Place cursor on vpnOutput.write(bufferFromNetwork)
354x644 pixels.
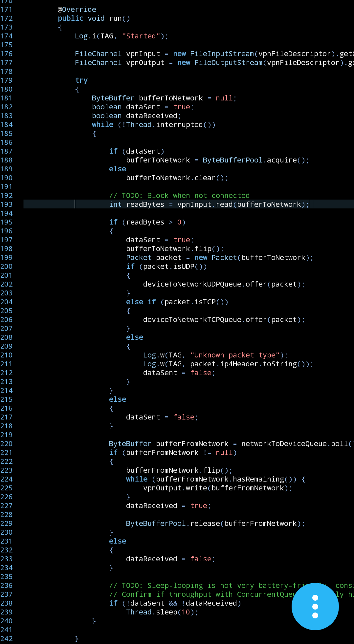coord(217,488)
